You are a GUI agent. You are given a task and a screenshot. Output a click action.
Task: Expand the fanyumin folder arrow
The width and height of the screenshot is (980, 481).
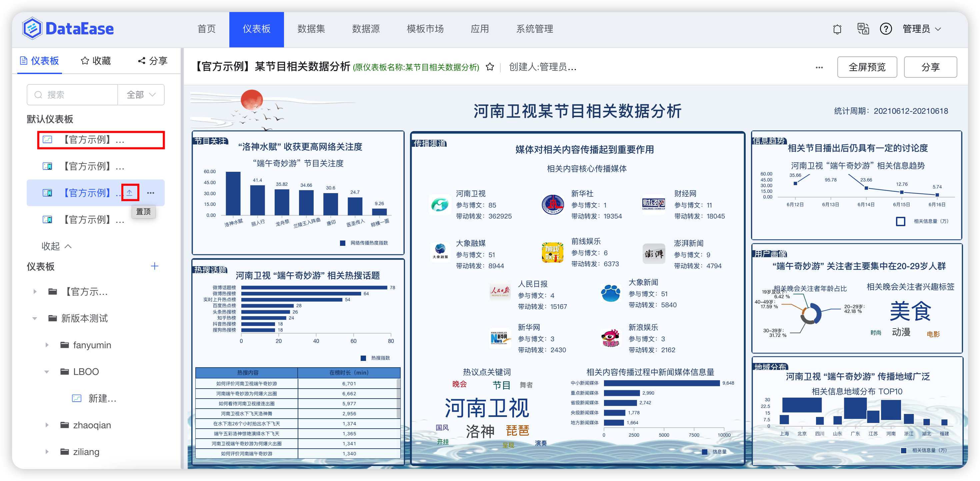tap(47, 345)
